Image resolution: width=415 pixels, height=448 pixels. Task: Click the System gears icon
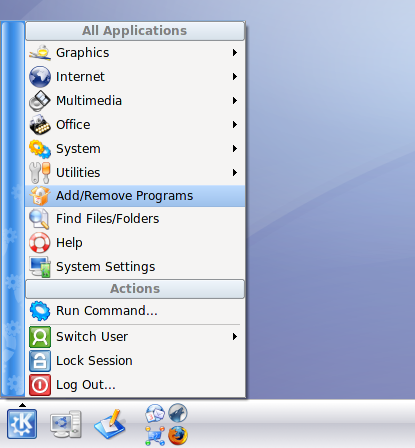(x=40, y=149)
